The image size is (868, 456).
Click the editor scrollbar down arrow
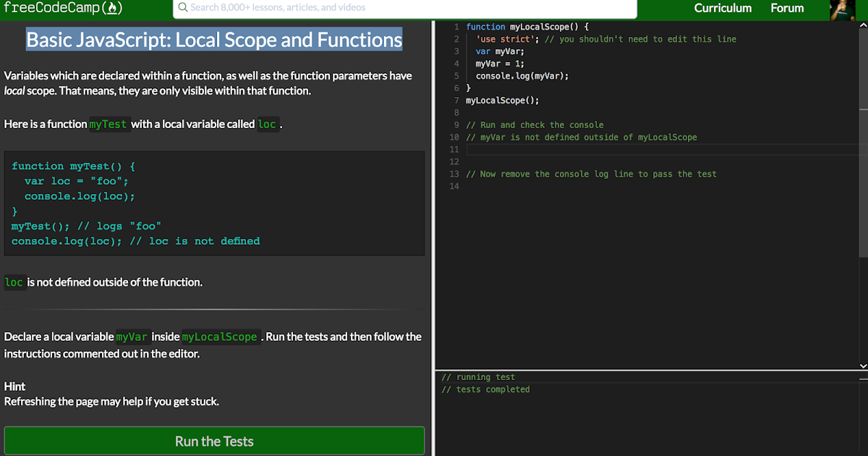(x=863, y=366)
